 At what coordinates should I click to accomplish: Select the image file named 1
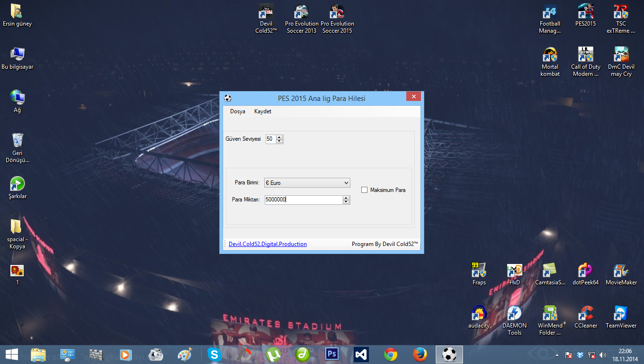tap(17, 274)
